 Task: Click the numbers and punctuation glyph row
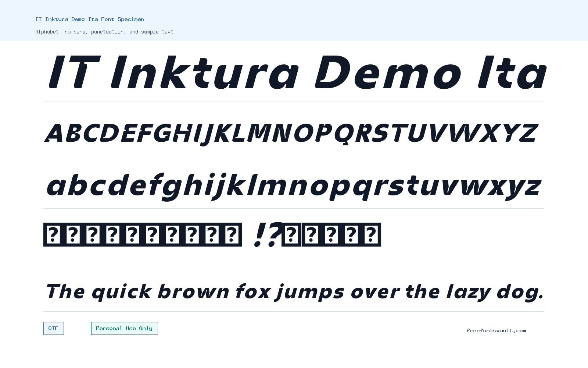click(x=212, y=234)
